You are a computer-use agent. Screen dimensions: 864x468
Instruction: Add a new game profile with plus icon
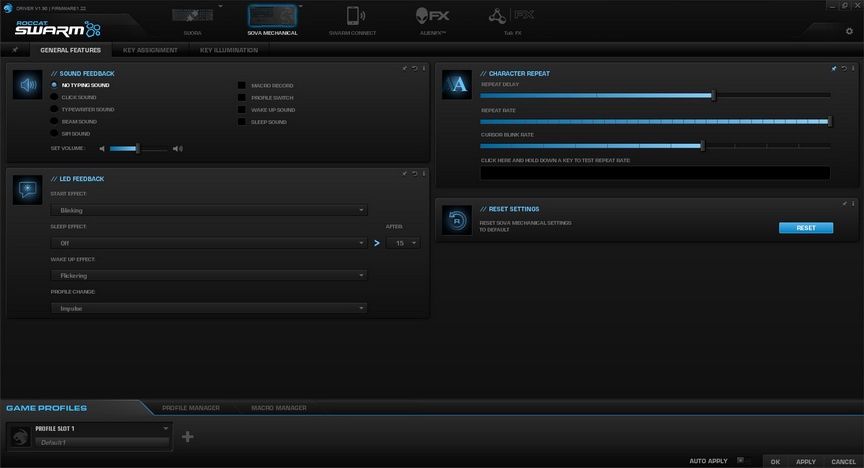[x=187, y=437]
